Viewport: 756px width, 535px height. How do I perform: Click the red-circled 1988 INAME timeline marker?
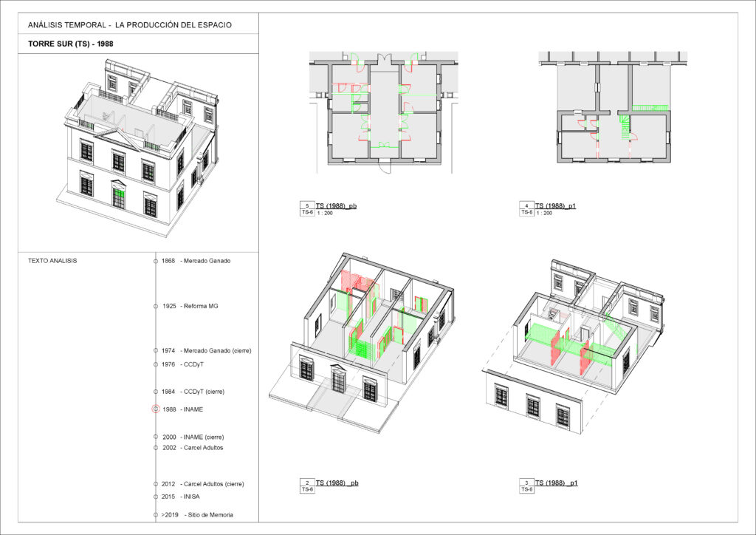(x=156, y=409)
